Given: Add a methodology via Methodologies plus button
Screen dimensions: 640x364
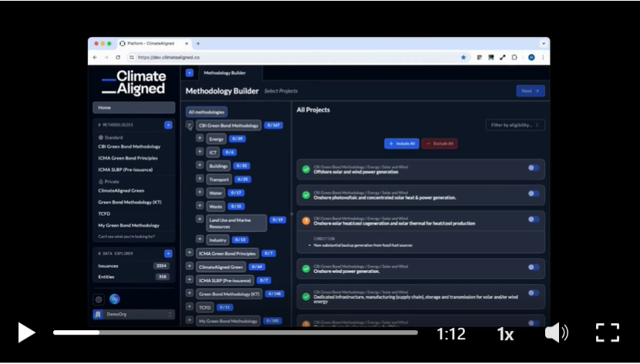Looking at the screenshot, I should tap(168, 125).
